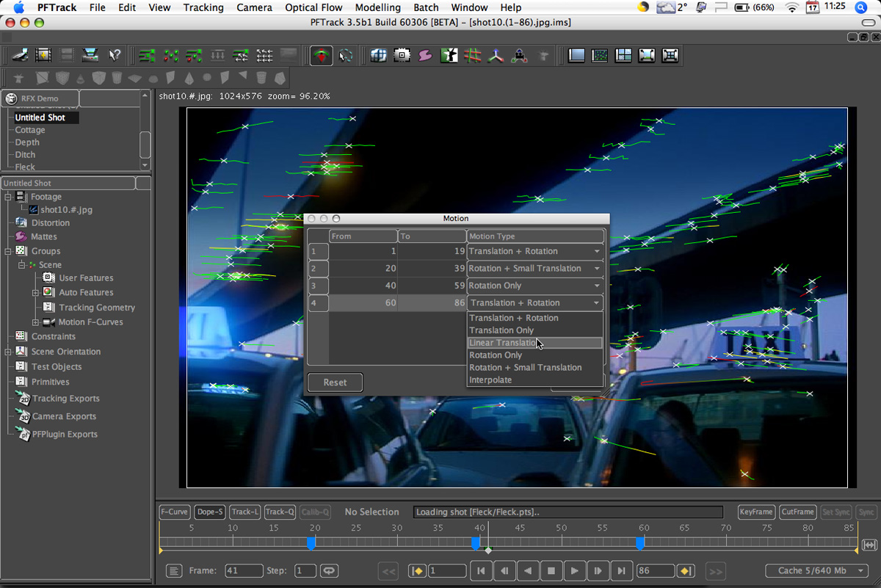Expand the Auto Features tree node
This screenshot has height=588, width=881.
click(35, 292)
